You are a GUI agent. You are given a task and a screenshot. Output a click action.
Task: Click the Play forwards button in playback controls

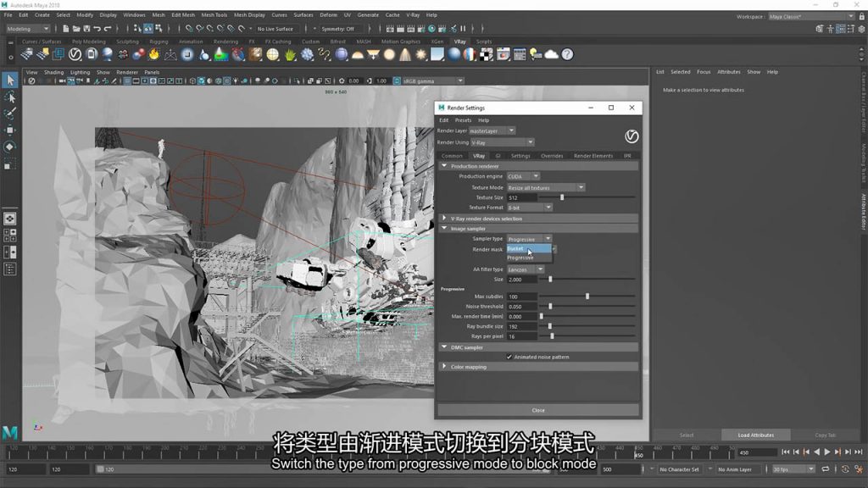[x=827, y=452]
